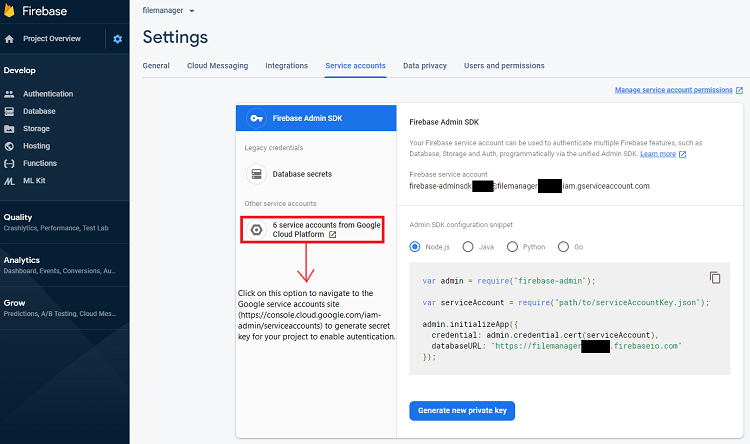The width and height of the screenshot is (750, 444).
Task: Expand the Analytics sidebar section
Action: tap(22, 260)
